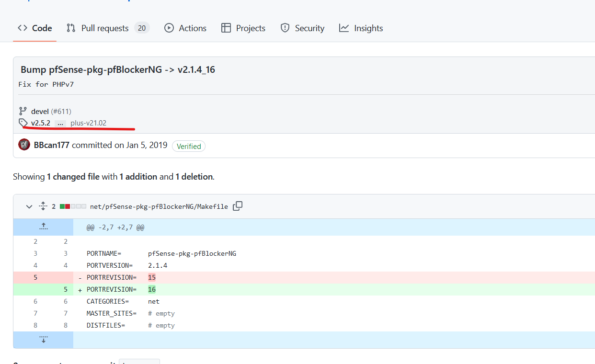This screenshot has height=364, width=595.
Task: Click the Code tab brackets icon
Action: [23, 28]
